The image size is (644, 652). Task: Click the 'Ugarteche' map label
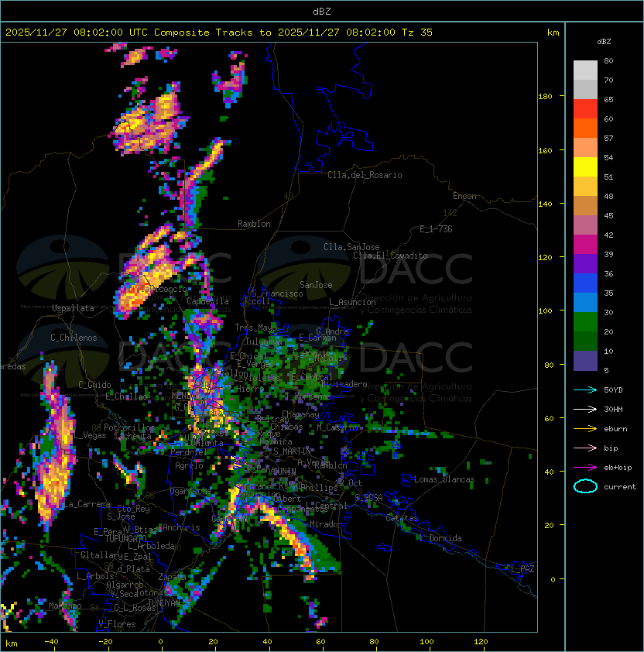[191, 491]
